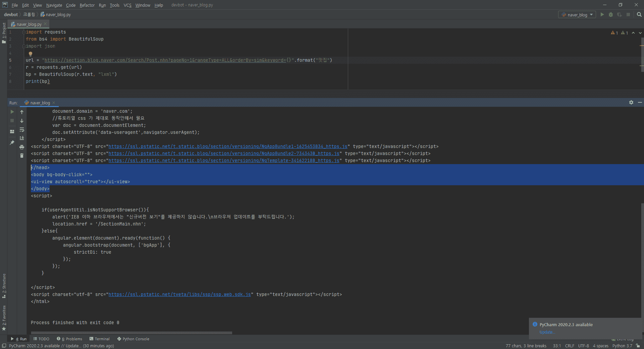Click caret position 33:1 in status bar

[x=557, y=346]
